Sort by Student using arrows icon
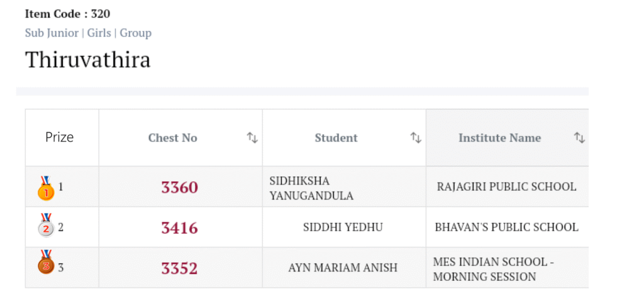 point(416,137)
